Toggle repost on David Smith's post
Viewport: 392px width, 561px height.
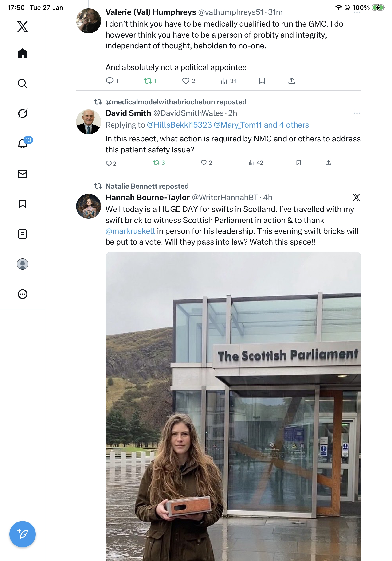[159, 163]
